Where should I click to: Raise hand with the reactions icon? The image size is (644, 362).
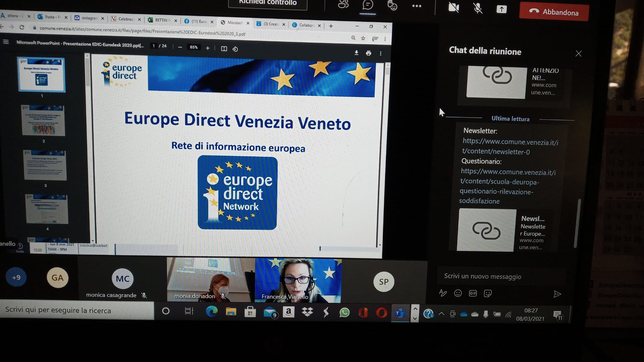(392, 5)
